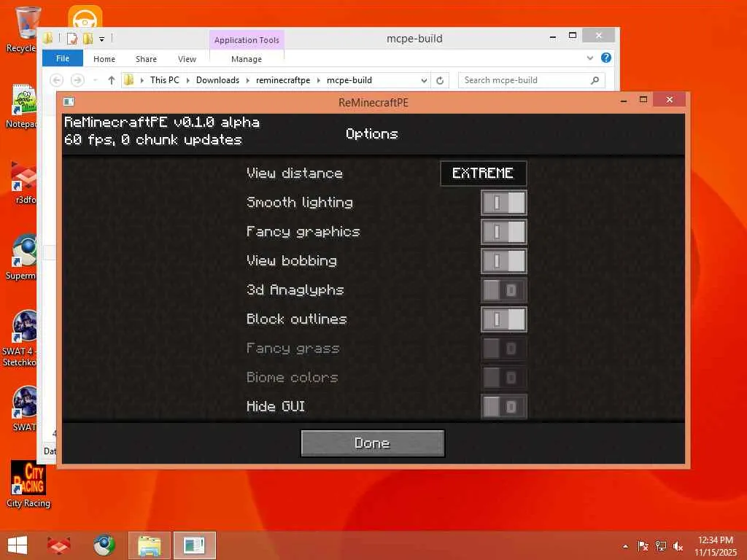747x560 pixels.
Task: Select Supermium desktop shortcut
Action: (22, 257)
